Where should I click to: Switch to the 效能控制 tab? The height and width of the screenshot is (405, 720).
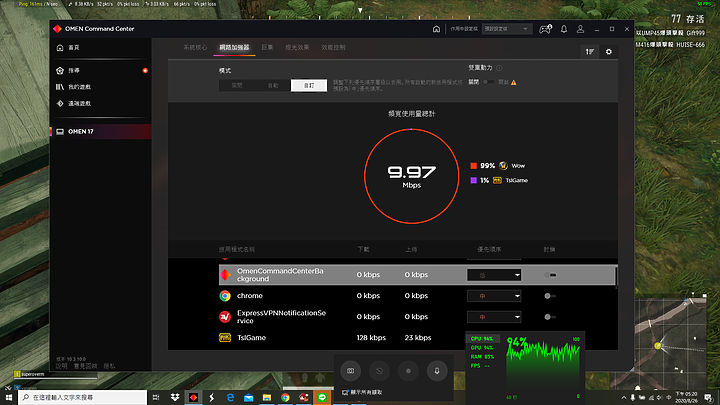click(333, 47)
